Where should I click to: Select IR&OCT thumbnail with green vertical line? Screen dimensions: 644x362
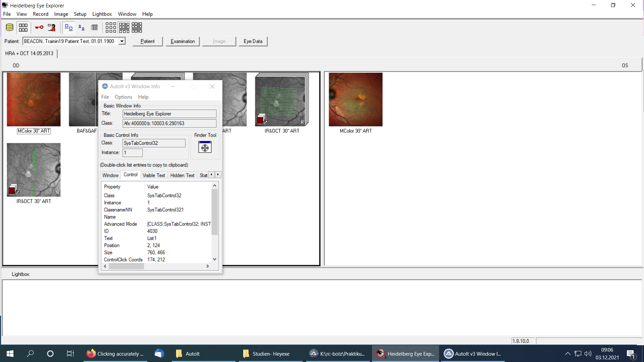point(34,170)
